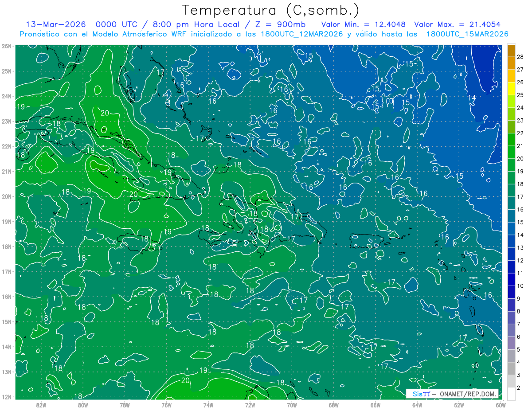Click the 82W longitude axis label
This screenshot has width=532, height=411.
41,405
